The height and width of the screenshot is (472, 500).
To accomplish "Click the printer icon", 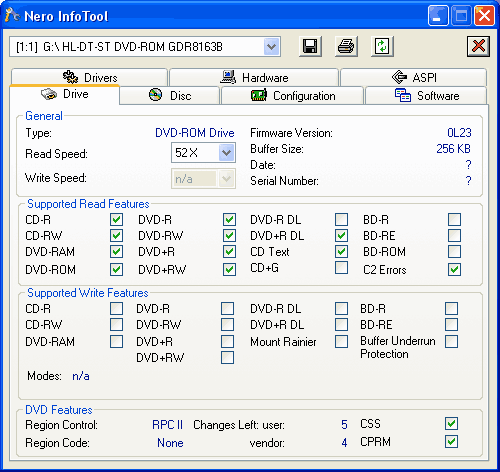I will (x=346, y=46).
